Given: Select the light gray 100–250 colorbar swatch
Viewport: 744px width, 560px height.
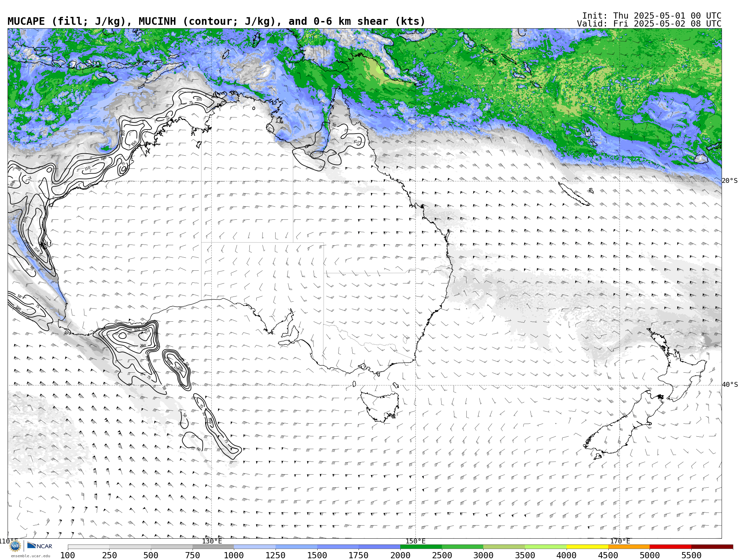Looking at the screenshot, I should tap(89, 547).
